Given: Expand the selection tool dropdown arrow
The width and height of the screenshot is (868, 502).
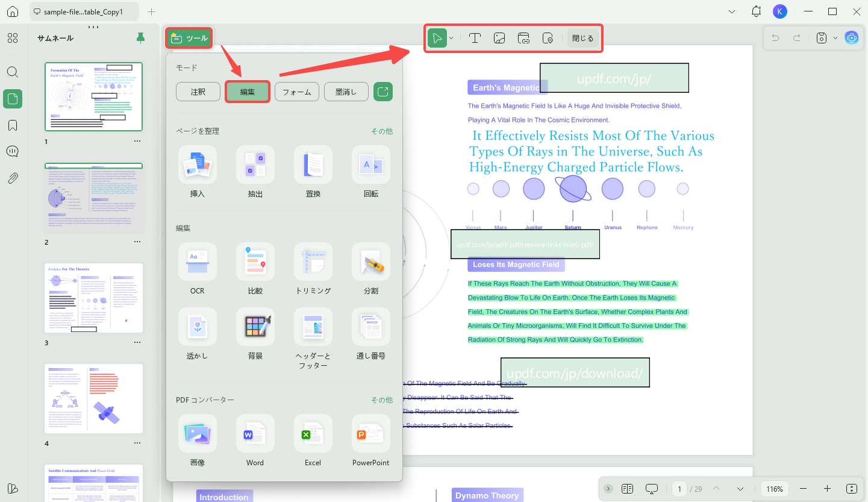Looking at the screenshot, I should 451,39.
